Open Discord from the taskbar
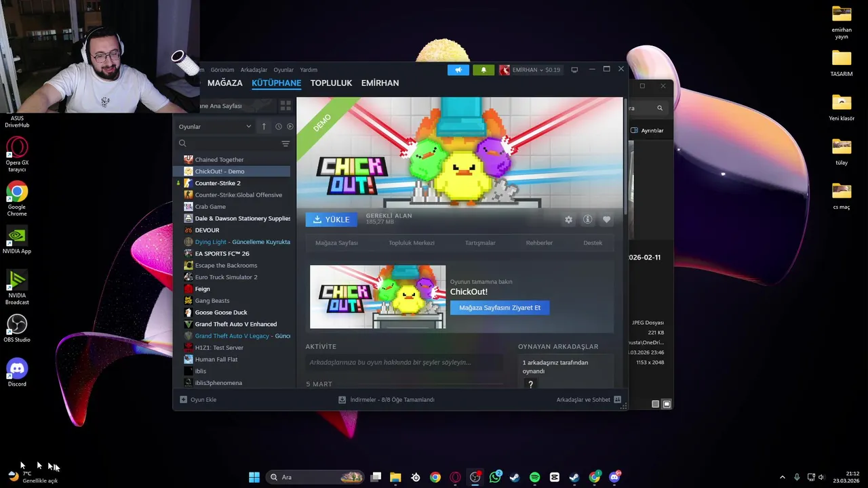 614,477
